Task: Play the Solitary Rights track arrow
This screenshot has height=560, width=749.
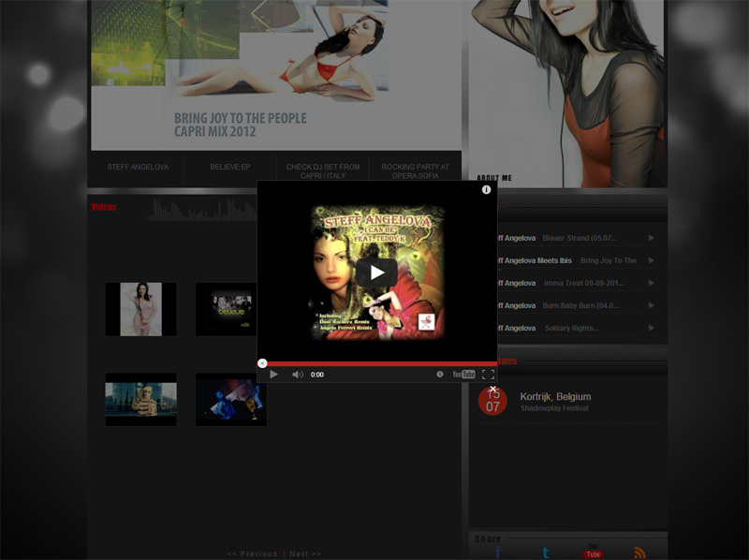Action: pyautogui.click(x=651, y=328)
